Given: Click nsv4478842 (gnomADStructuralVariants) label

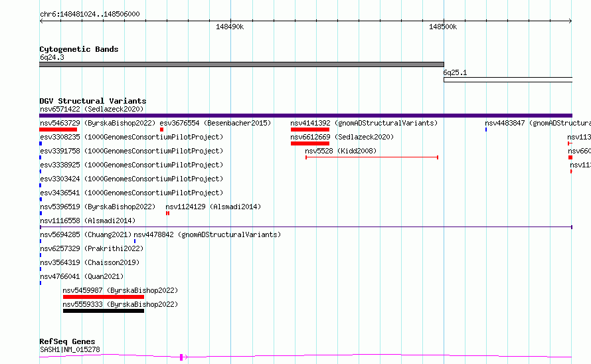Looking at the screenshot, I should (207, 234).
